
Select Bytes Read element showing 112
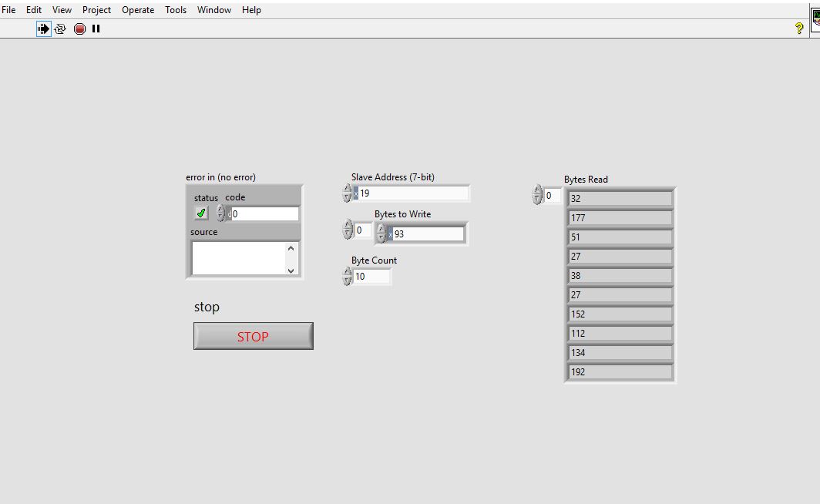point(620,334)
